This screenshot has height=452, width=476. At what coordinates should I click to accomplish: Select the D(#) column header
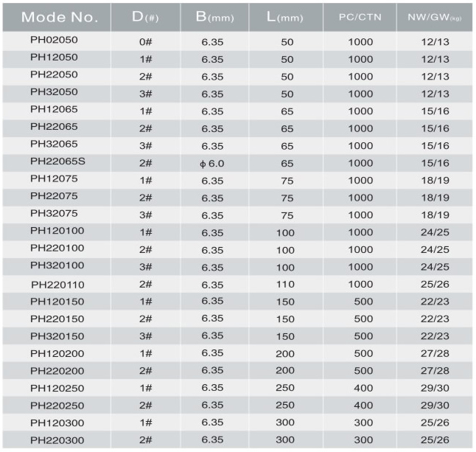[145, 16]
